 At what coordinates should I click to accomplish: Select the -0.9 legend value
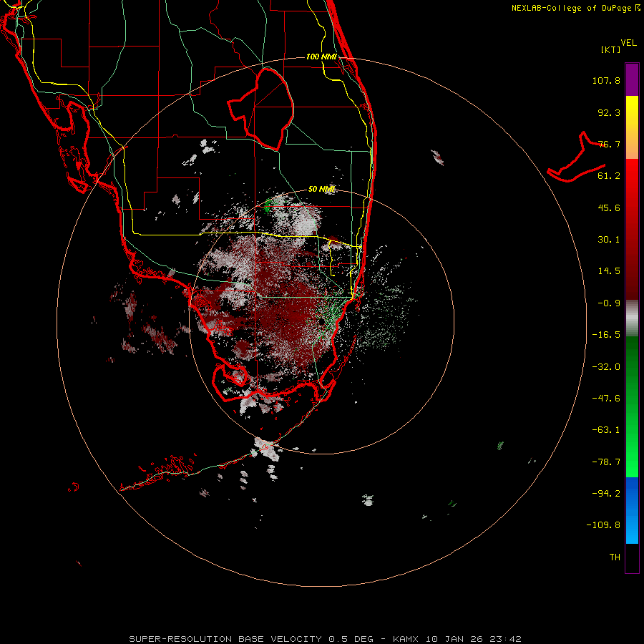(609, 303)
